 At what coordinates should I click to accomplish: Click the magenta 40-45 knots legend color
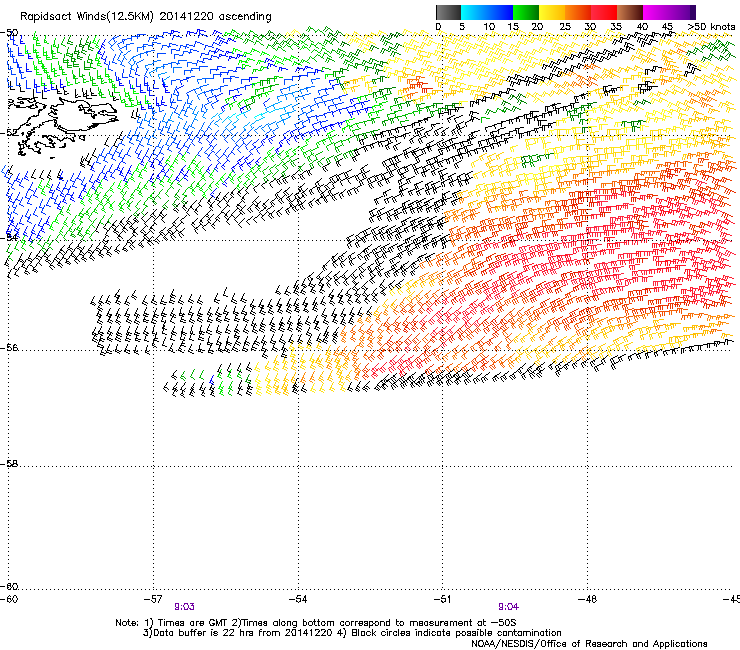coord(656,12)
